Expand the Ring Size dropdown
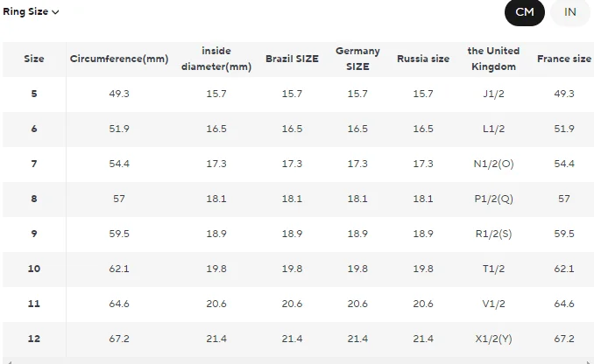594x364 pixels. pyautogui.click(x=31, y=12)
